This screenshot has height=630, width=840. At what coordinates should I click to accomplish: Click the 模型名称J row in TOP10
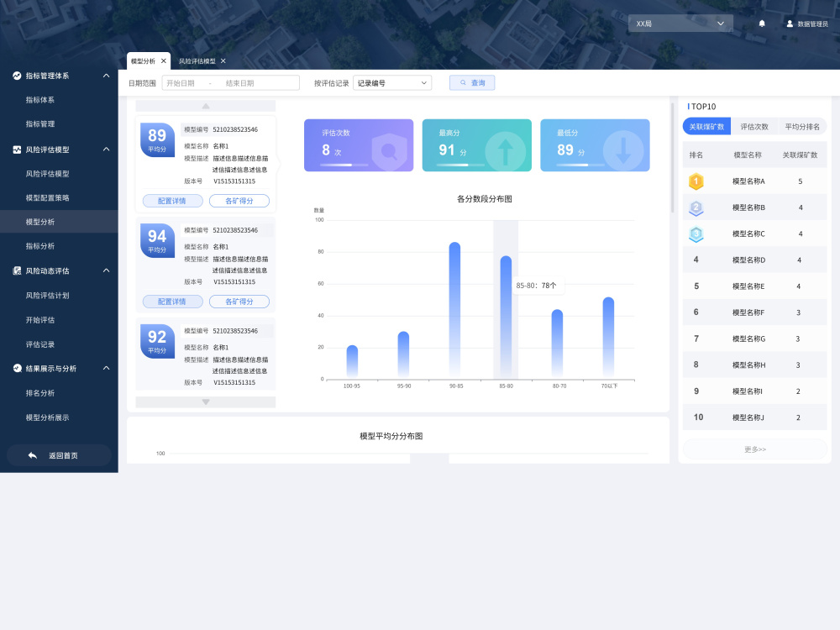click(755, 417)
